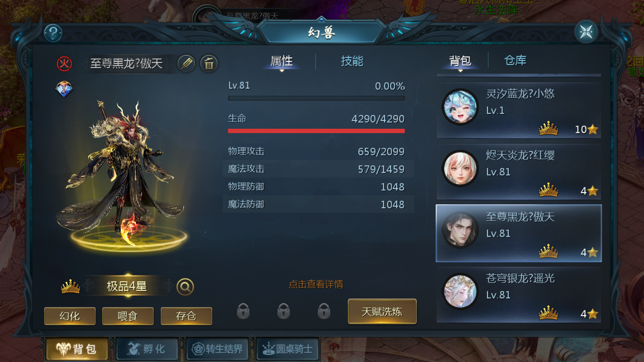Select pet 灵汐蓝龙?小悠 in list
Screen dimensions: 644x362
pyautogui.click(x=518, y=110)
